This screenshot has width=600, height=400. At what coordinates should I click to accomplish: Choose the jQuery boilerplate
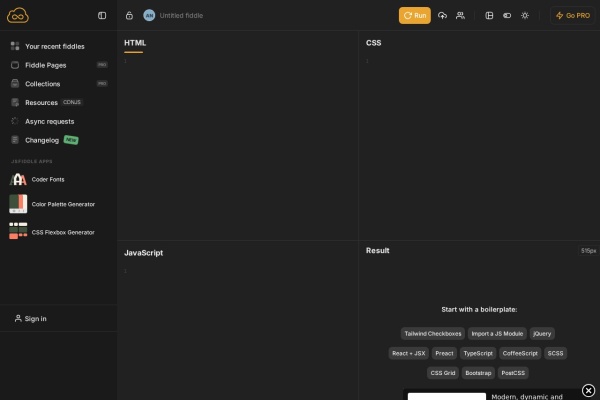[x=542, y=333]
